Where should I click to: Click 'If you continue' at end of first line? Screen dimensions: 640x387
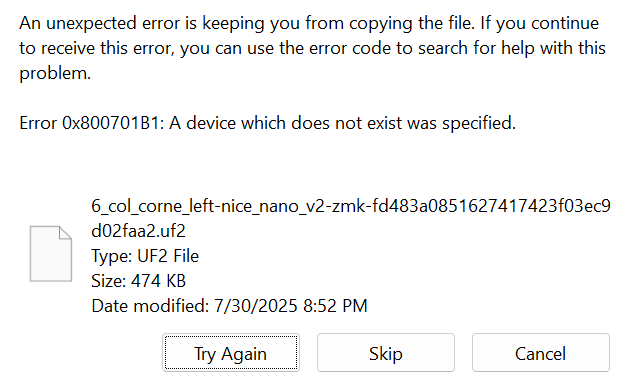tap(539, 23)
